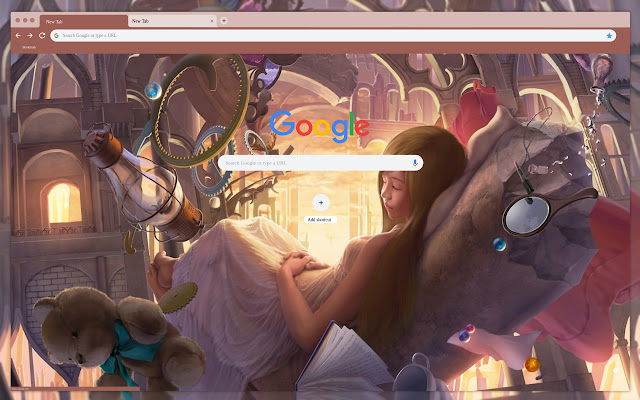The width and height of the screenshot is (640, 400).
Task: Reload the page
Action: pos(42,36)
